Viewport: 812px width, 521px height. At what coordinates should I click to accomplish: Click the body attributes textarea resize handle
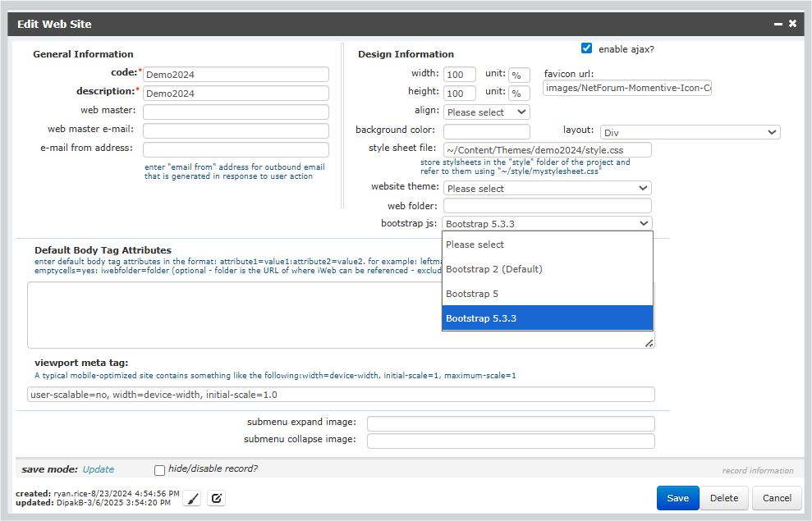click(x=649, y=343)
